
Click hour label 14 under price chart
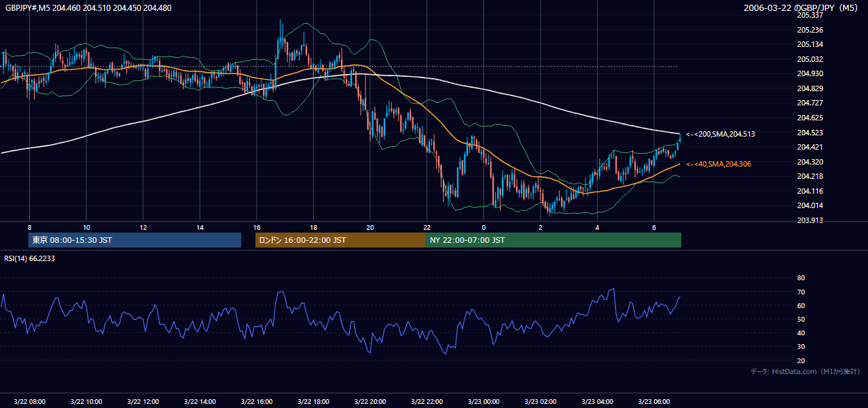200,227
